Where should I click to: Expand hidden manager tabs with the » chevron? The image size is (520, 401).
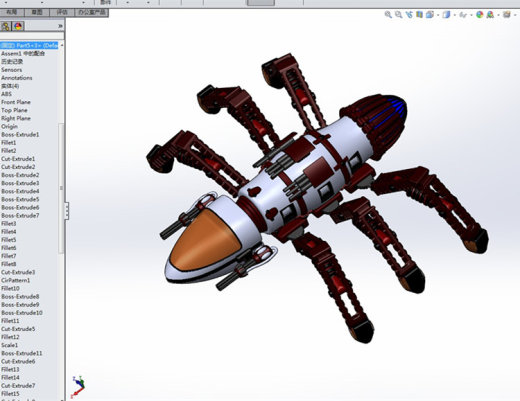pos(60,26)
